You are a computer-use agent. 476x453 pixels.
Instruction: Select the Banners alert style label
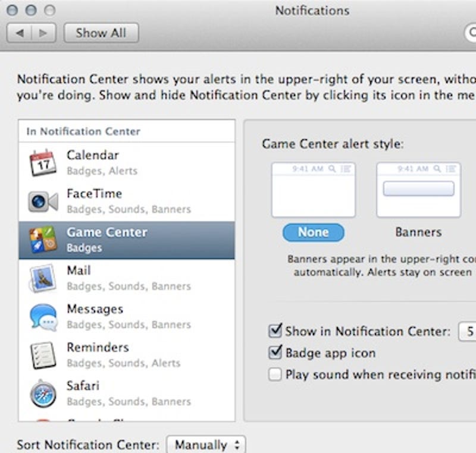coord(418,232)
